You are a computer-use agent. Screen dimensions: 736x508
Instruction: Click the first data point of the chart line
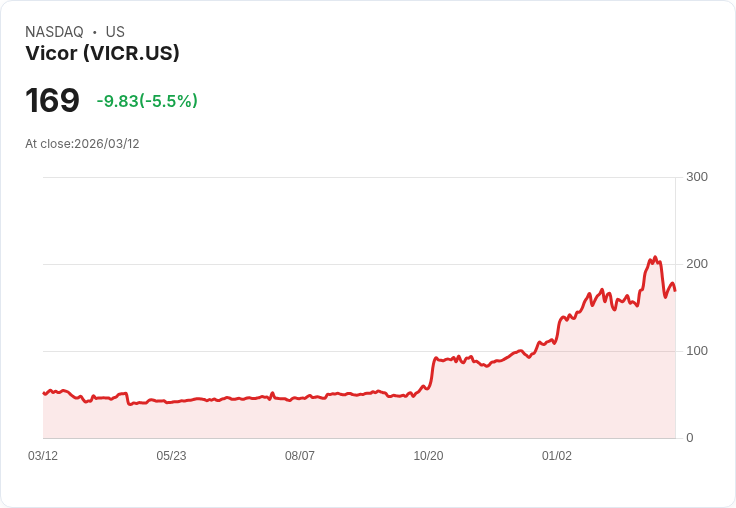point(44,393)
